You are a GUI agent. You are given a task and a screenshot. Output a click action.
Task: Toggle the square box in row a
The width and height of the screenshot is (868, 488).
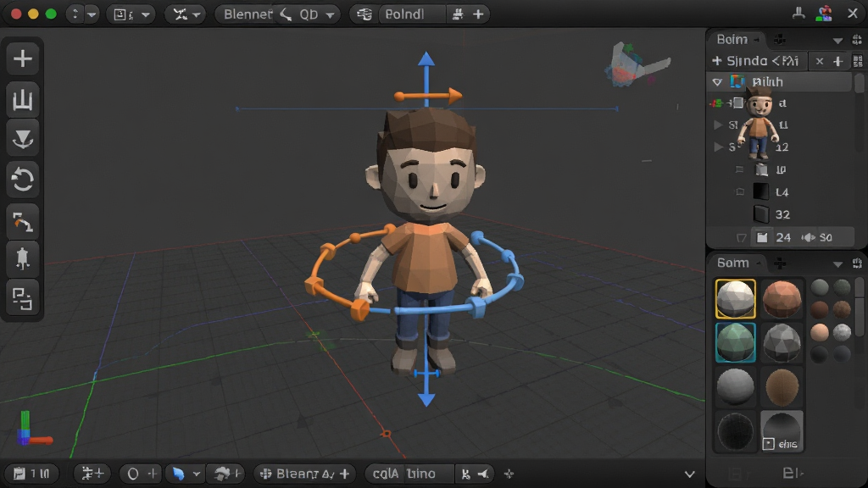pos(738,103)
